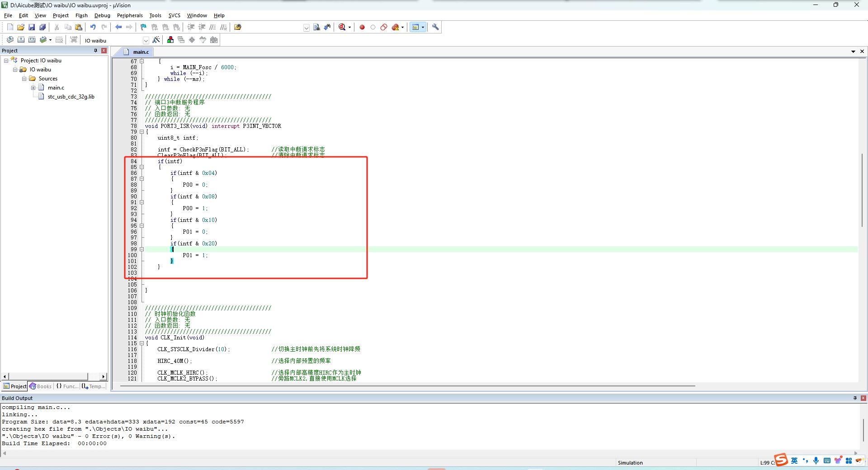
Task: Navigate backward with the blue left arrow
Action: [118, 27]
